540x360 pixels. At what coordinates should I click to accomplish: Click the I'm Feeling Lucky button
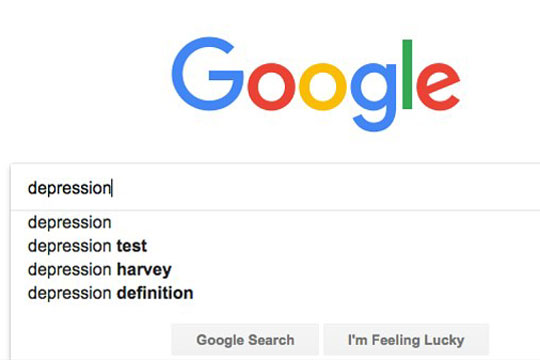pos(406,340)
